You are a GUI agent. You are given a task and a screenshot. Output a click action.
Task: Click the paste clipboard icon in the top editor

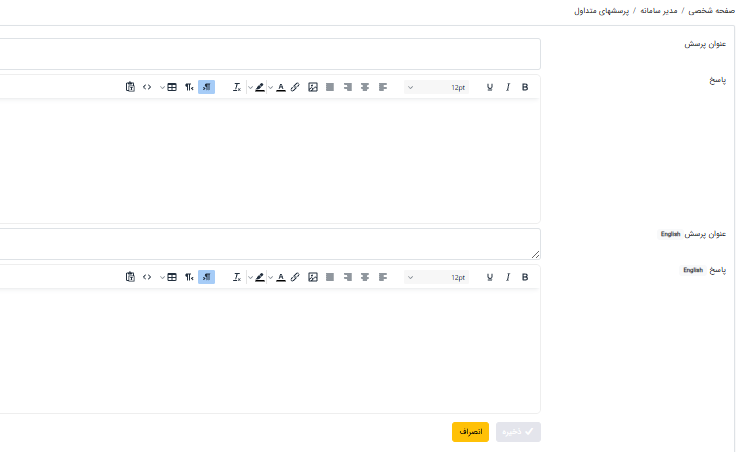(130, 87)
